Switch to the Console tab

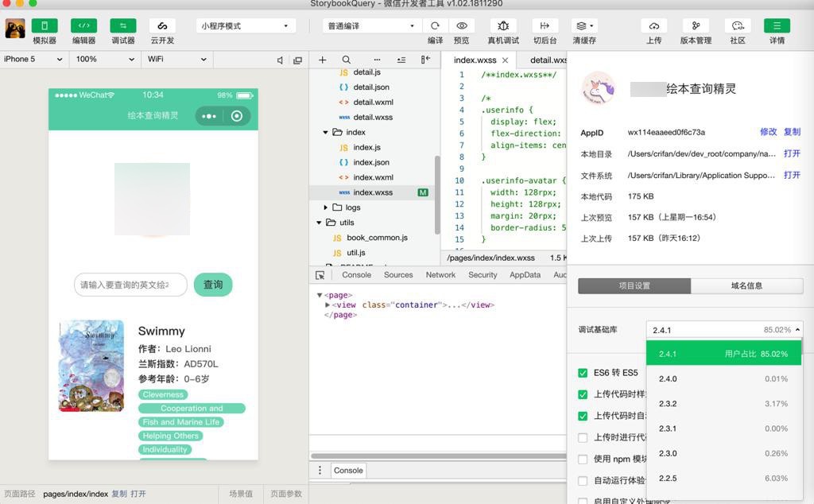click(x=356, y=275)
